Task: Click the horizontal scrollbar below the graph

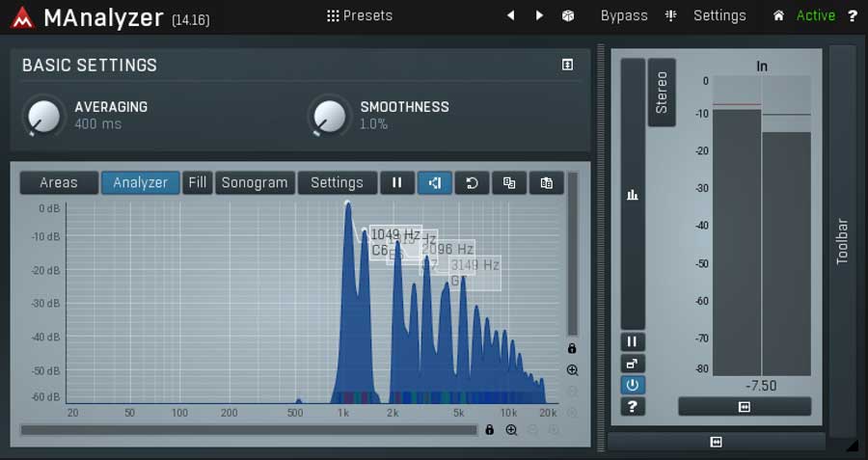Action: (x=249, y=430)
